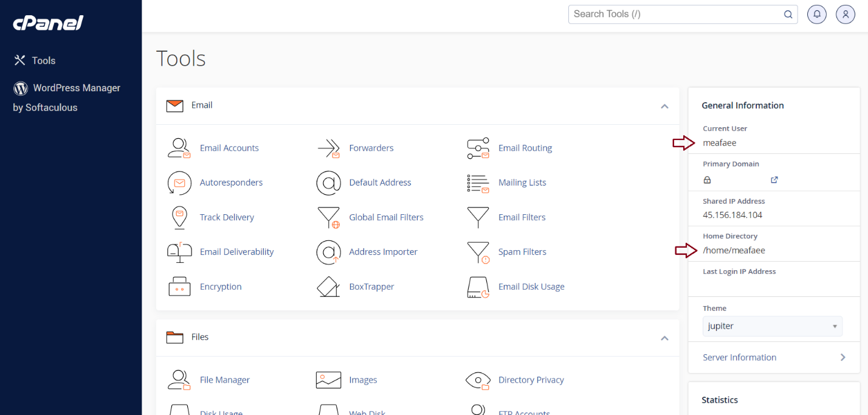Click the Forwarders arrow icon

pyautogui.click(x=328, y=148)
